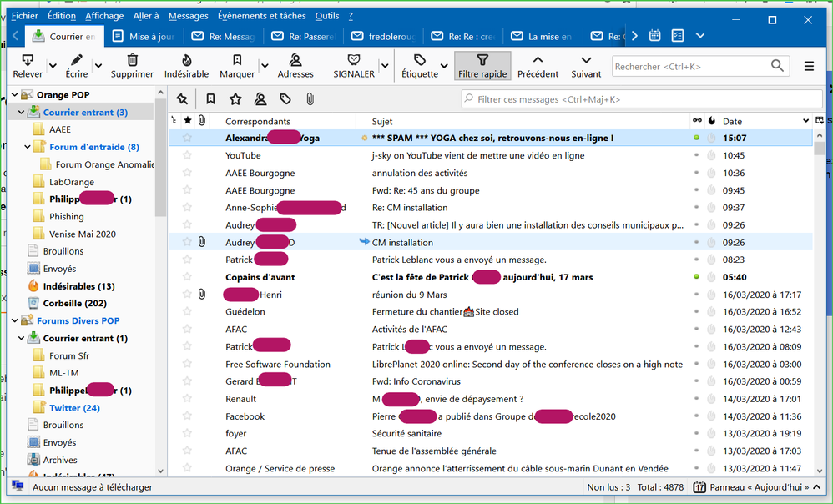Click the Étiquette tag button
The width and height of the screenshot is (833, 504).
420,67
